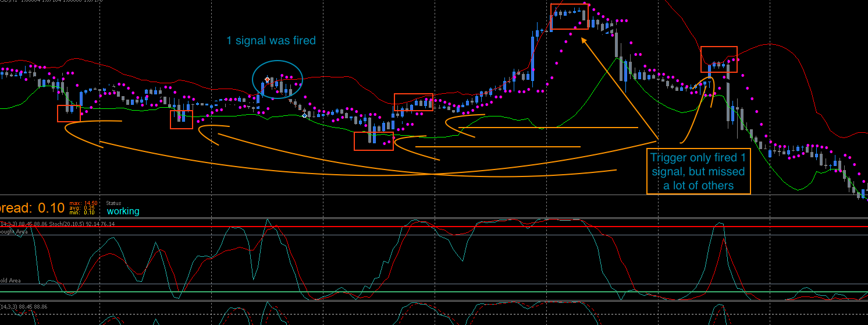Click the "max: 14.50" spread value

(x=83, y=203)
